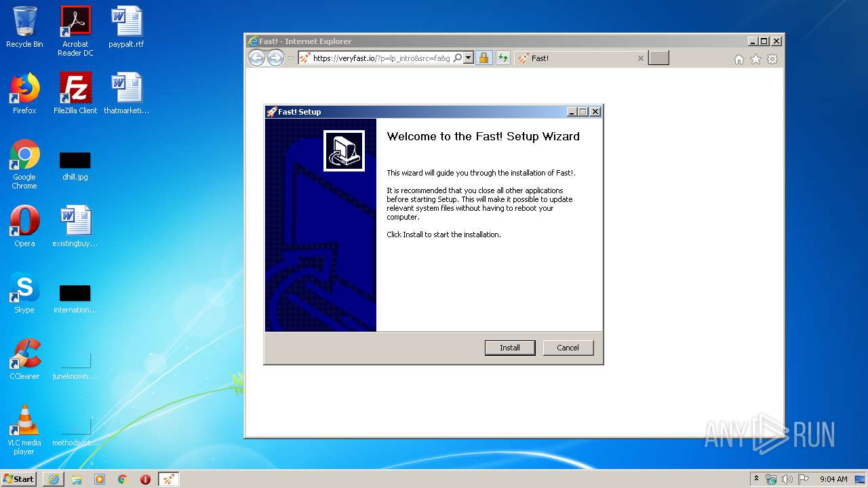Click Show desktop button in taskbar corner
Image resolution: width=868 pixels, height=488 pixels.
point(861,479)
